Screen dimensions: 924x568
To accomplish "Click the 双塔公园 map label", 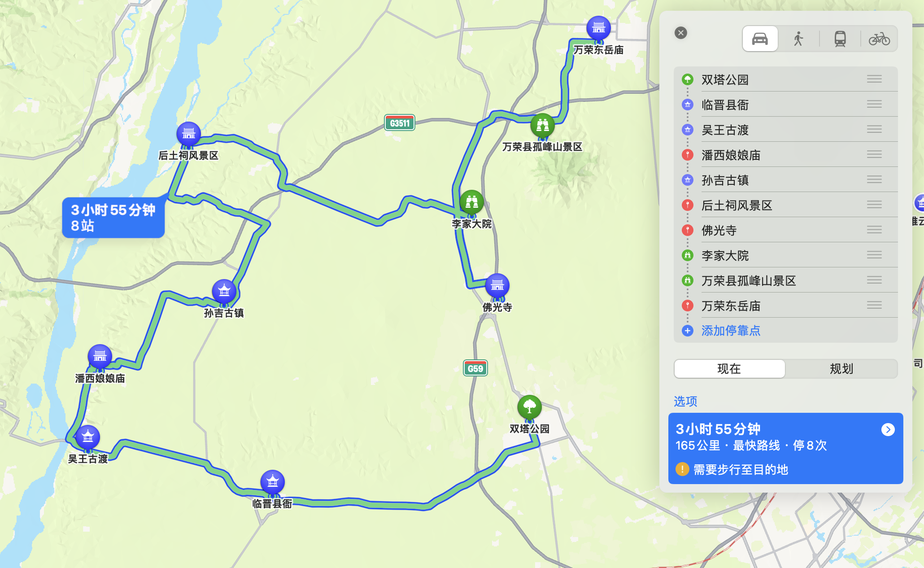I will [529, 428].
